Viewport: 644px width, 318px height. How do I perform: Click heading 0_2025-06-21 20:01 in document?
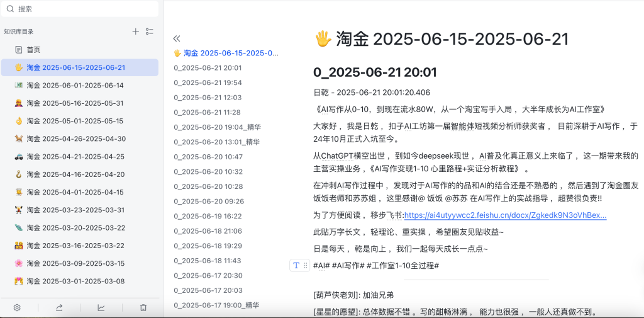(375, 72)
